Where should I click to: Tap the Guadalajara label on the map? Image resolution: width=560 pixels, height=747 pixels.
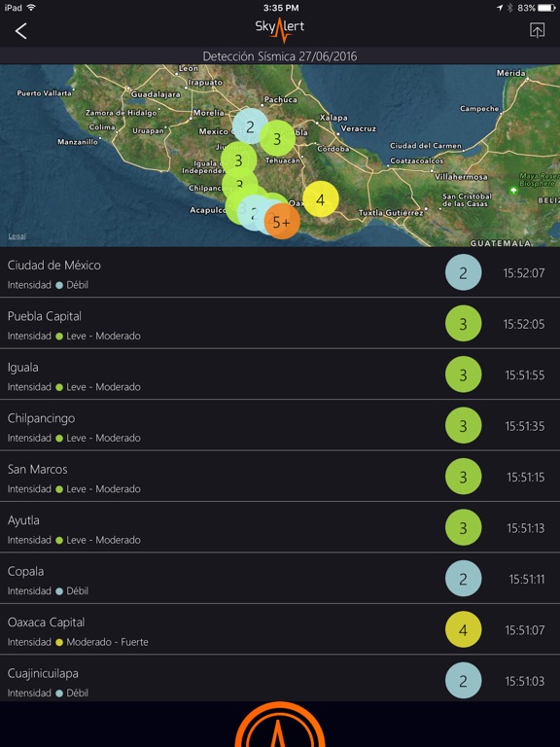tap(156, 93)
